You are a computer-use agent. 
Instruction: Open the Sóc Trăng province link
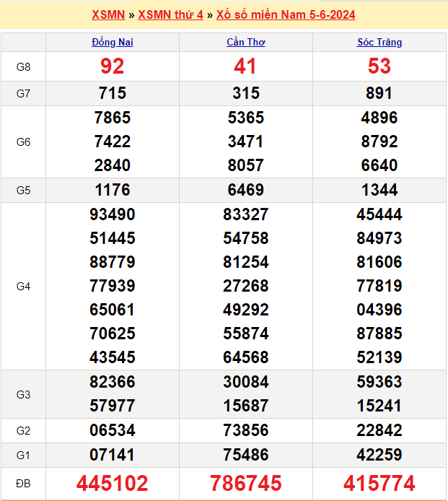pos(379,42)
